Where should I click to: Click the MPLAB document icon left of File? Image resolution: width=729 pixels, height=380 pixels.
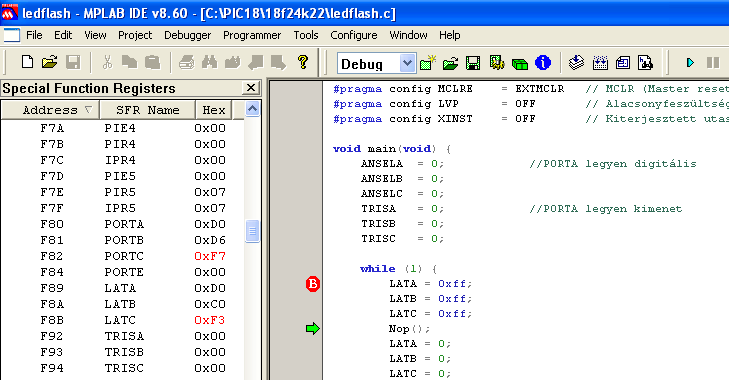click(x=12, y=35)
